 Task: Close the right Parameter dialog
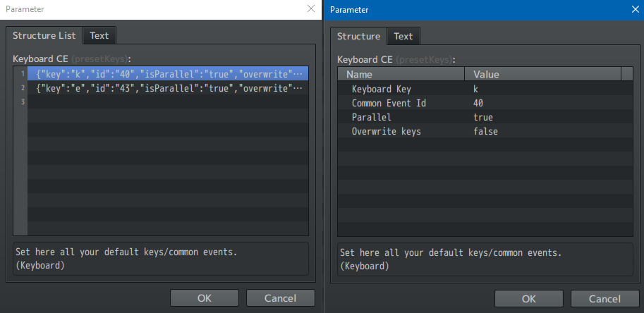point(633,9)
